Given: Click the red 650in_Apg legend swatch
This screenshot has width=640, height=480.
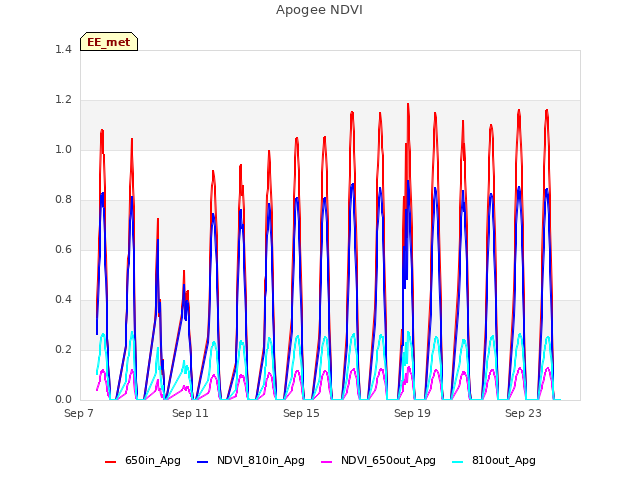Looking at the screenshot, I should (111, 462).
